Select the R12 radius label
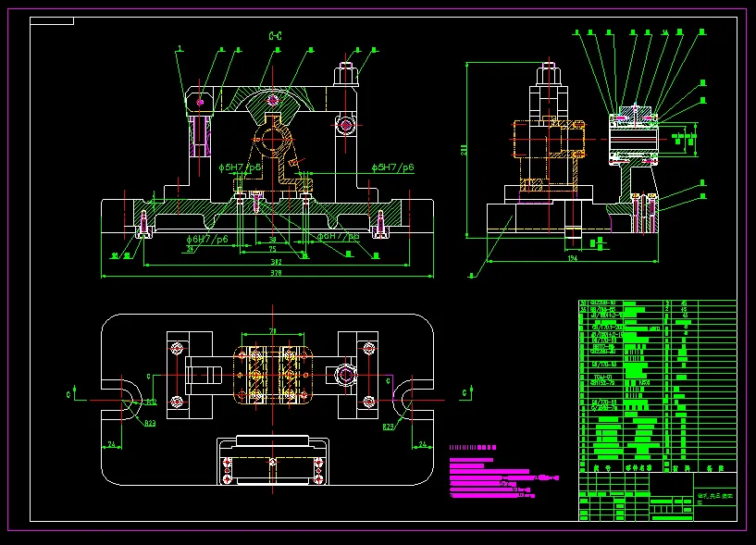The width and height of the screenshot is (756, 545). click(152, 402)
